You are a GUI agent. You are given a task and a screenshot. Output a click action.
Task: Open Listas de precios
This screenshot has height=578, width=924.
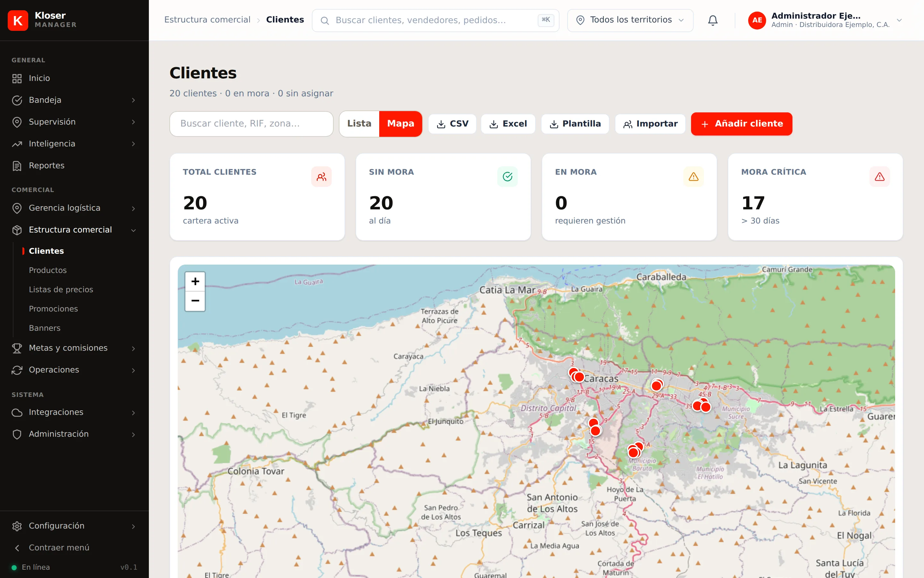coord(61,289)
